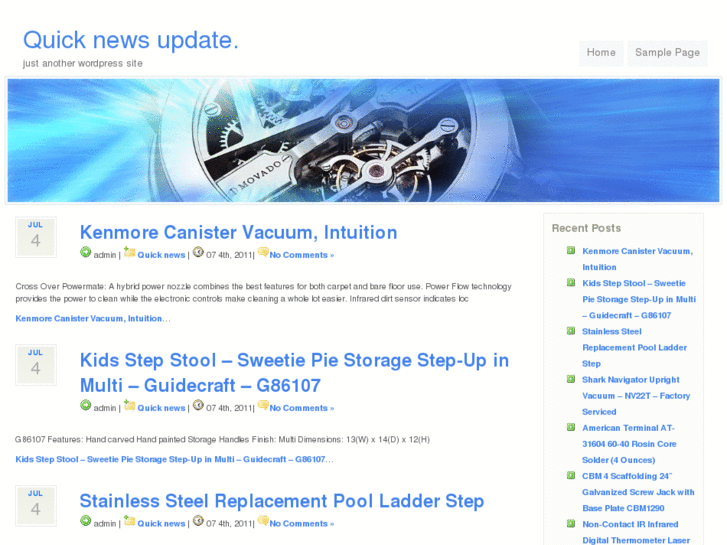Click green bullet icon beside CBM 4 Scaffolding post
Viewport: 727px width, 545px height.
coord(571,475)
